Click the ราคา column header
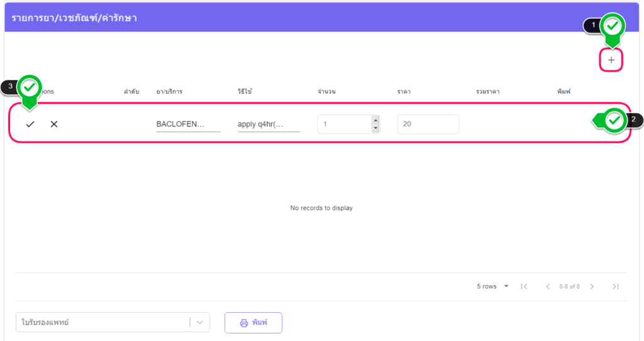This screenshot has width=644, height=341. [x=404, y=92]
